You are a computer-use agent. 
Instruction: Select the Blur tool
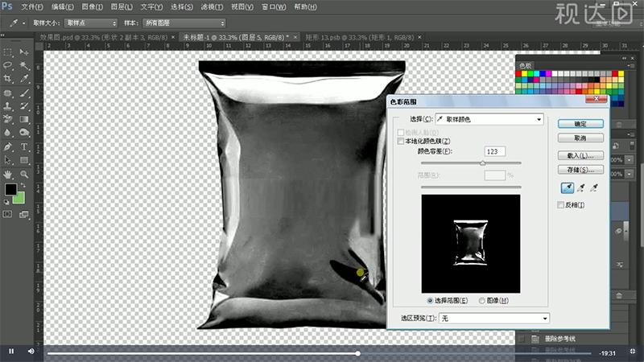pos(7,132)
